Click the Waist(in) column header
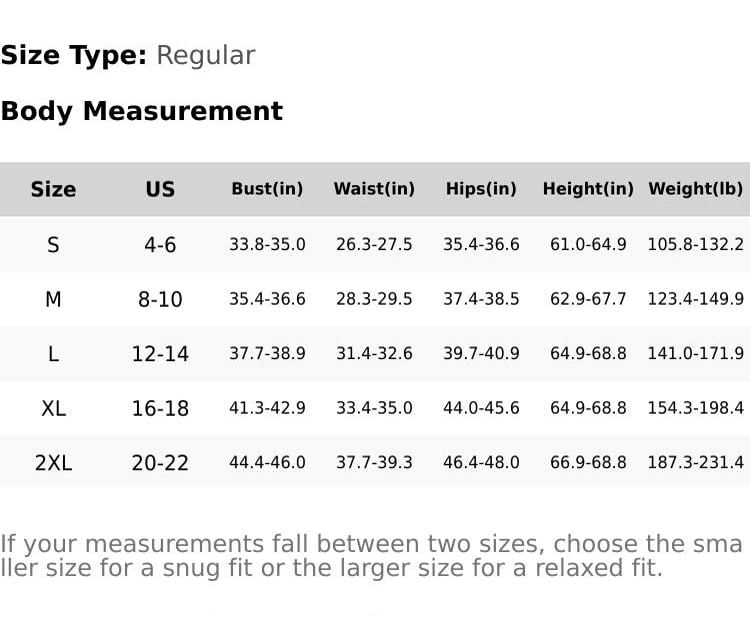The height and width of the screenshot is (634, 750). pyautogui.click(x=374, y=189)
